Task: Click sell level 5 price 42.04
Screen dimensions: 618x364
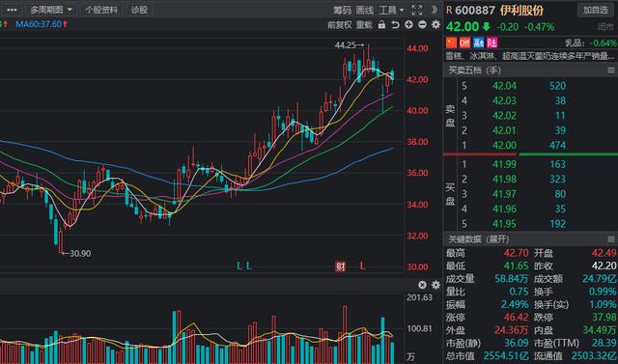Action: click(504, 86)
